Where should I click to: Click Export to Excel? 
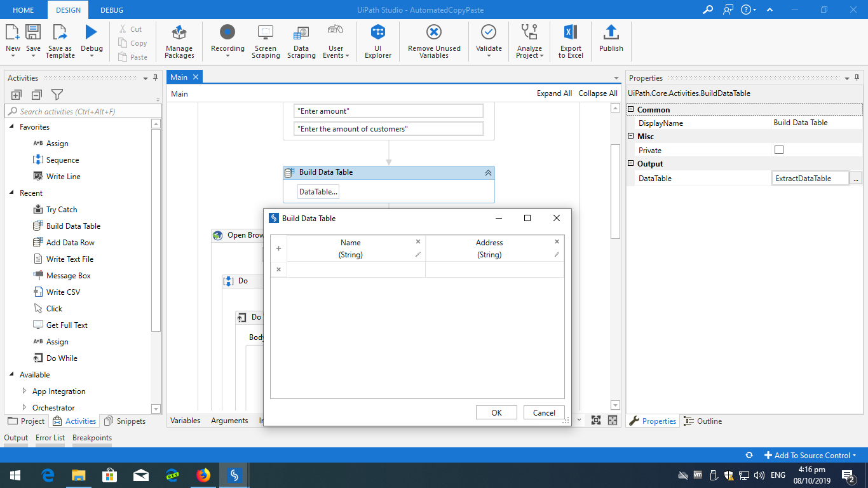point(571,41)
